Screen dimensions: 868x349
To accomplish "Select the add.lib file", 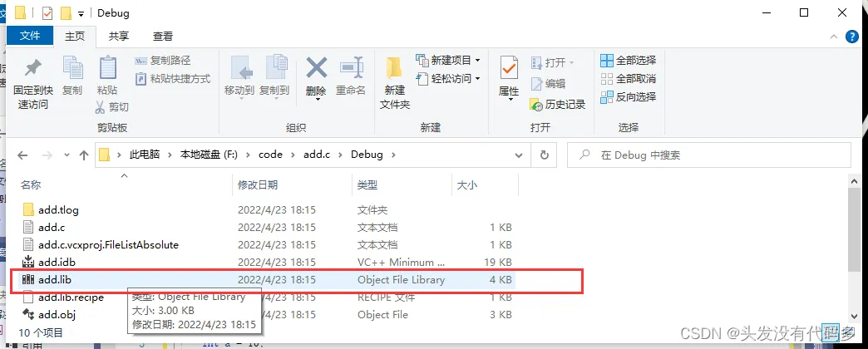I will [x=266, y=280].
